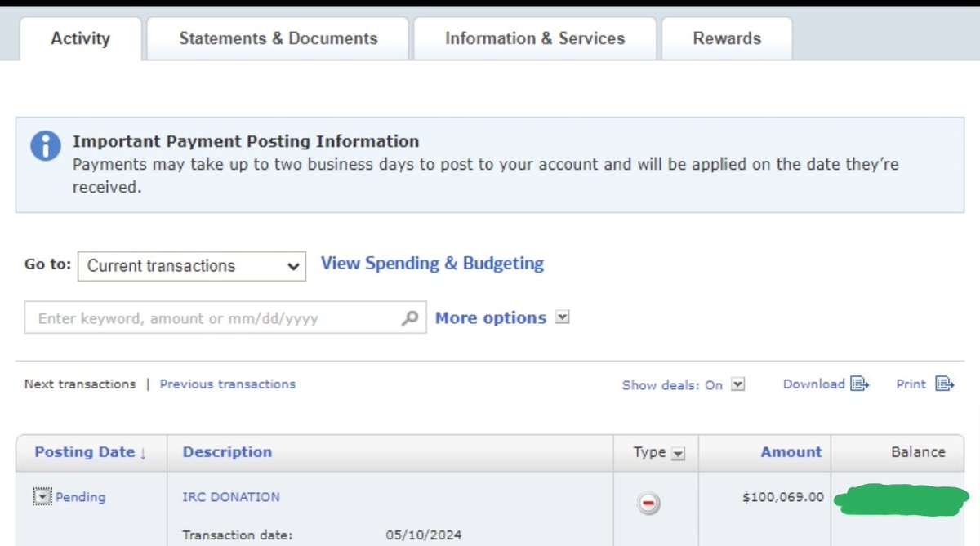Sort by Posting Date column header
980x546 pixels.
90,452
